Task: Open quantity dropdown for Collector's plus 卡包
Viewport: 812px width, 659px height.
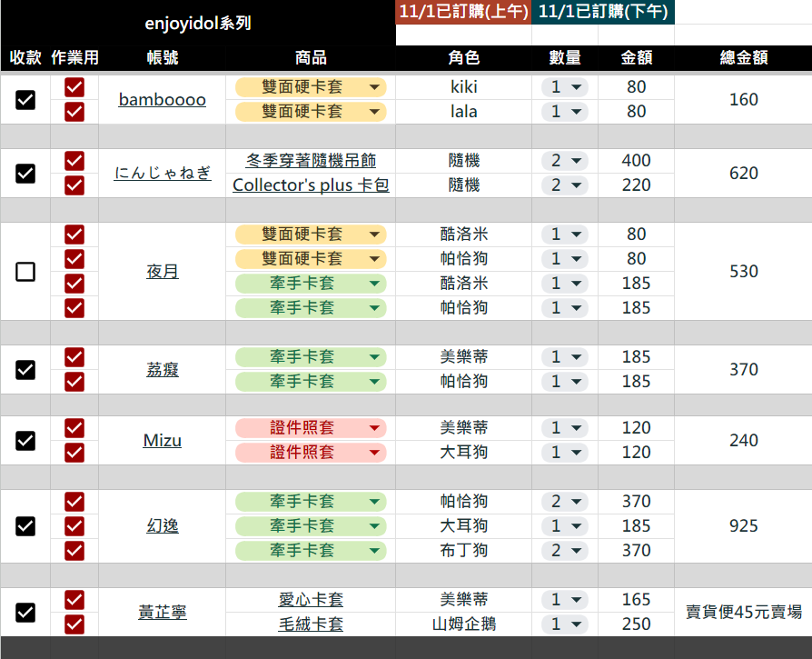Action: pos(564,185)
